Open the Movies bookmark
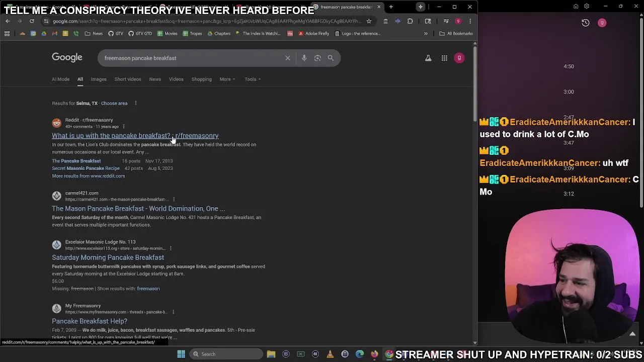This screenshot has height=362, width=644. pyautogui.click(x=168, y=34)
